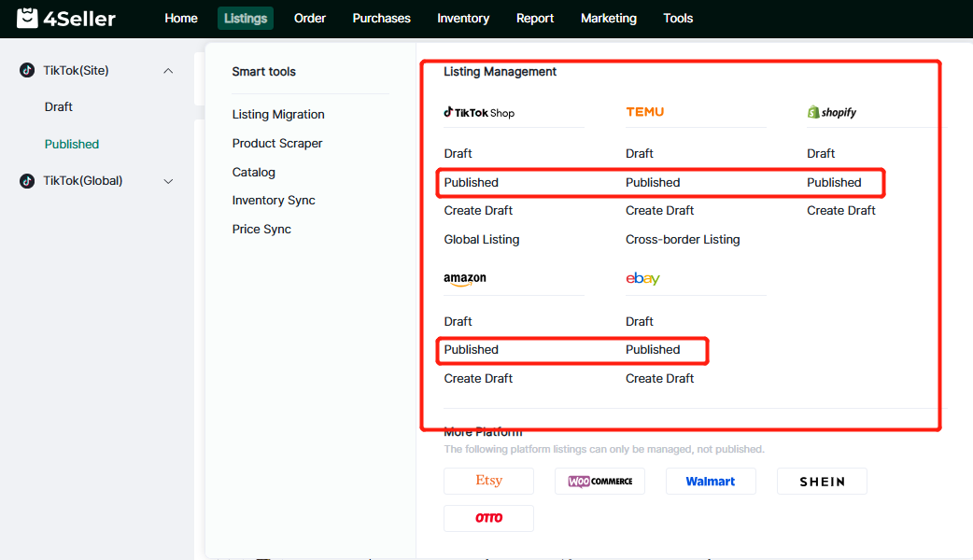Open Product Scraper smart tool
The height and width of the screenshot is (560, 973).
point(277,144)
